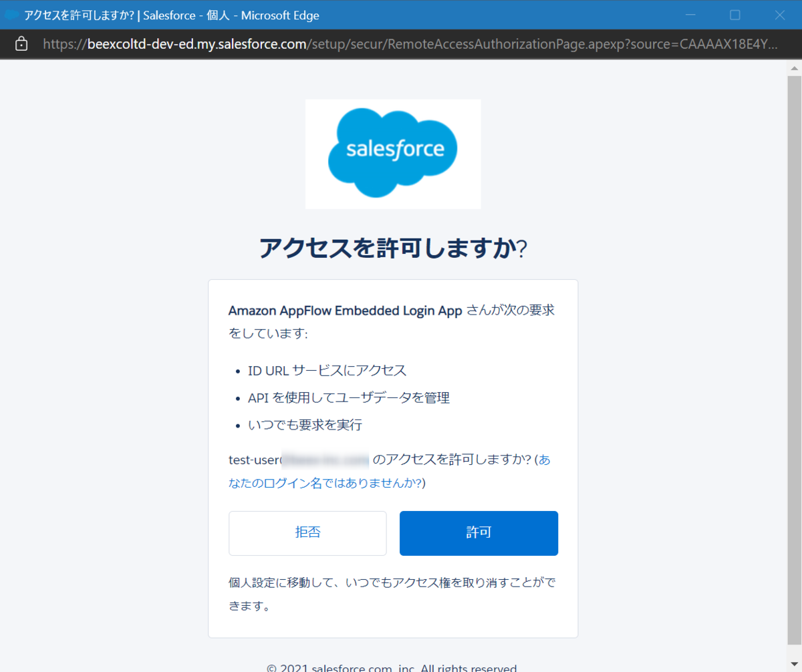This screenshot has height=672, width=802.
Task: Click the lock icon in address bar
Action: tap(21, 44)
